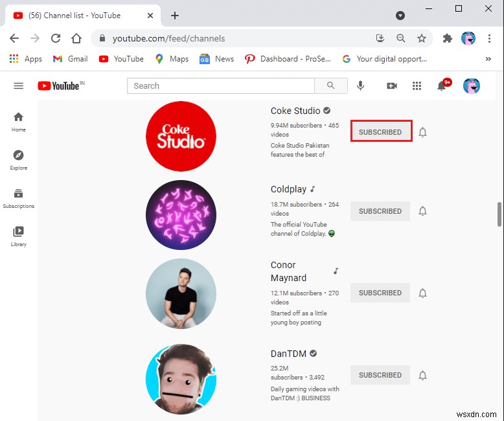Open Explore in the sidebar

[19, 160]
